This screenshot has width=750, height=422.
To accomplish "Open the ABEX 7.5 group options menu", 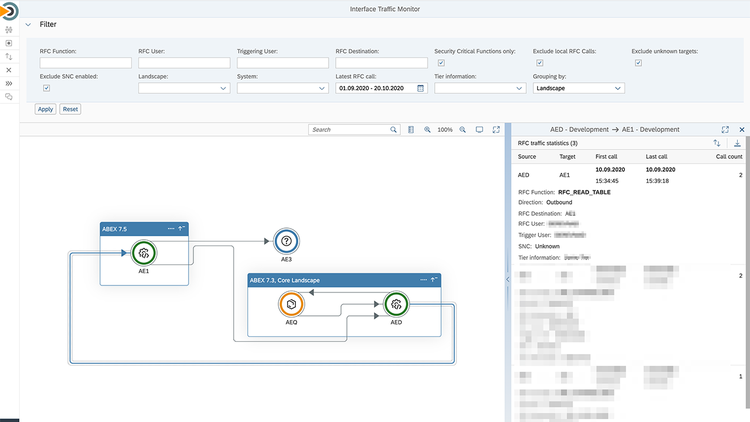I will (171, 229).
